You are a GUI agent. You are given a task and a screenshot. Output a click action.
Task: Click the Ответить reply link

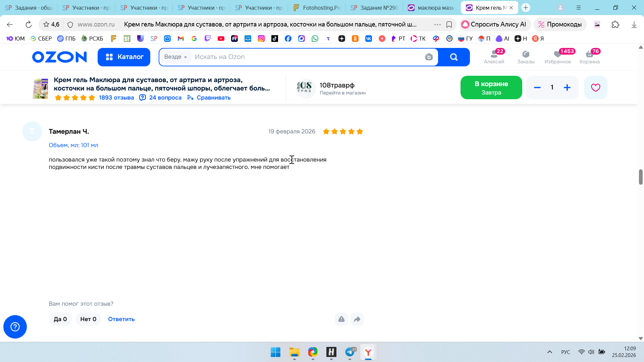pyautogui.click(x=121, y=319)
